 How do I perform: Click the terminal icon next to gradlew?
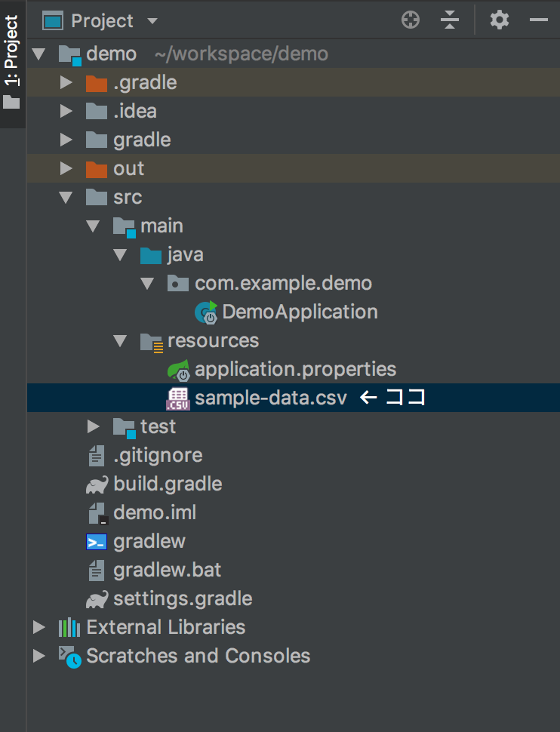[x=97, y=541]
